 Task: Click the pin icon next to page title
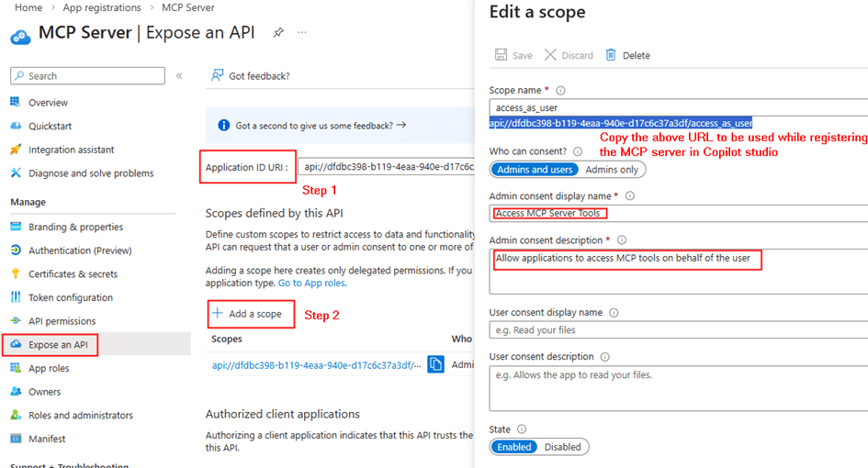coord(278,32)
